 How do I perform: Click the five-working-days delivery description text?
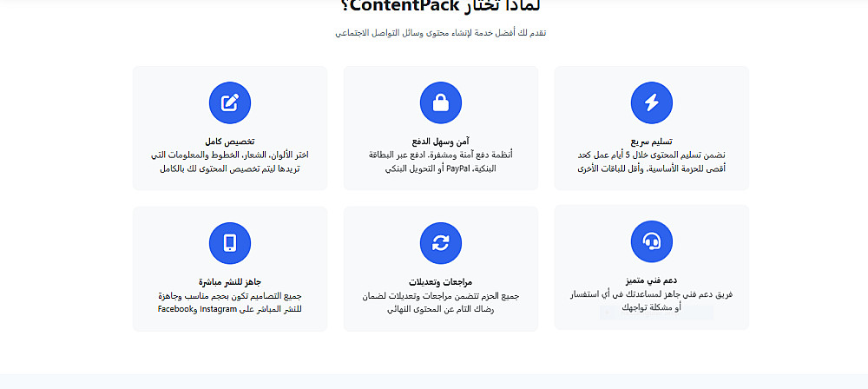(652, 162)
